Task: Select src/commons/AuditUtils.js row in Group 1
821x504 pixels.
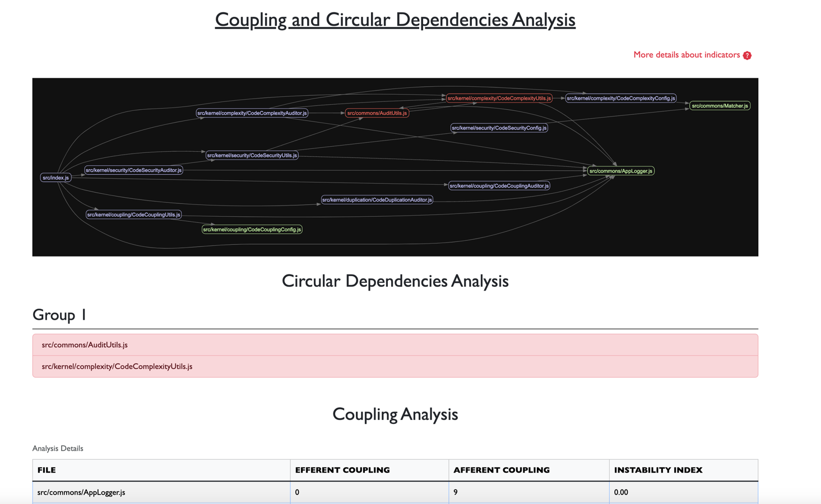Action: pyautogui.click(x=395, y=345)
